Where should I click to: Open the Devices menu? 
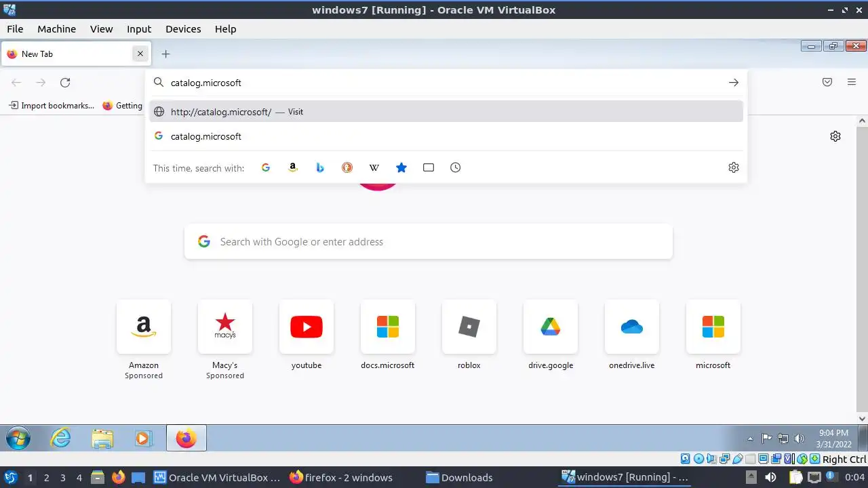pyautogui.click(x=183, y=29)
